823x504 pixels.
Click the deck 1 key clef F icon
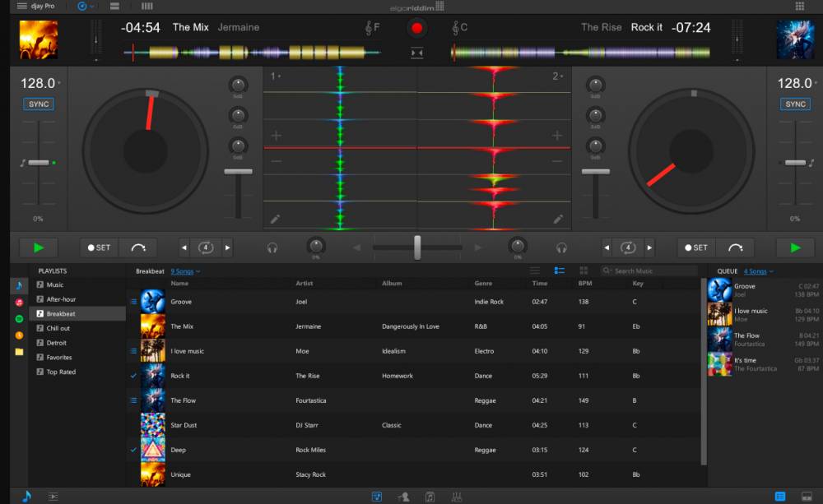(x=372, y=28)
